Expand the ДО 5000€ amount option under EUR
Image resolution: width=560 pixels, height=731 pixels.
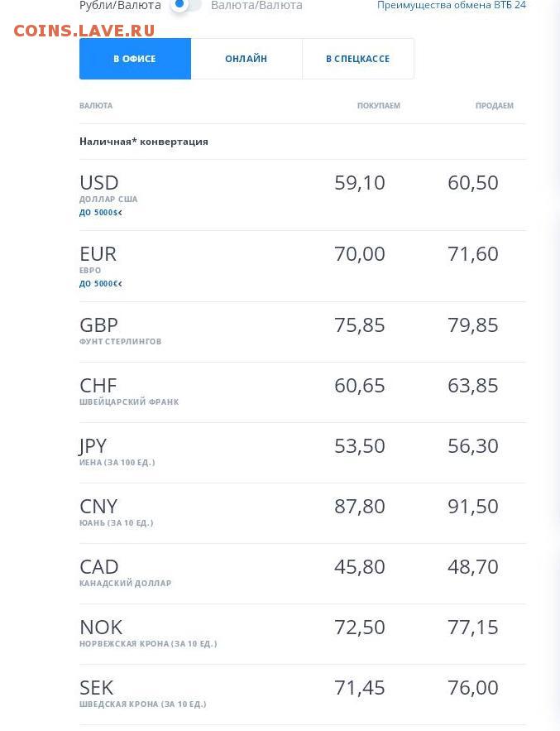[x=101, y=283]
